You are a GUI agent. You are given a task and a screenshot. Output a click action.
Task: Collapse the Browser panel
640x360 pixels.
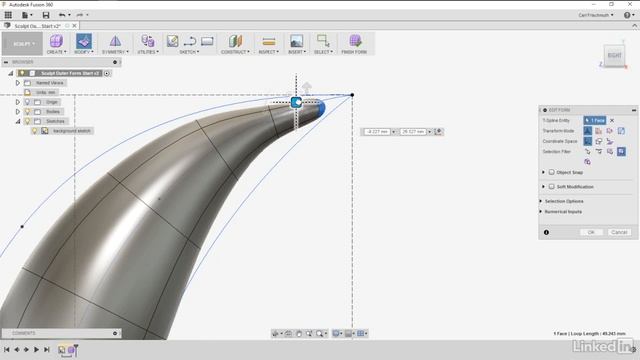pyautogui.click(x=6, y=62)
